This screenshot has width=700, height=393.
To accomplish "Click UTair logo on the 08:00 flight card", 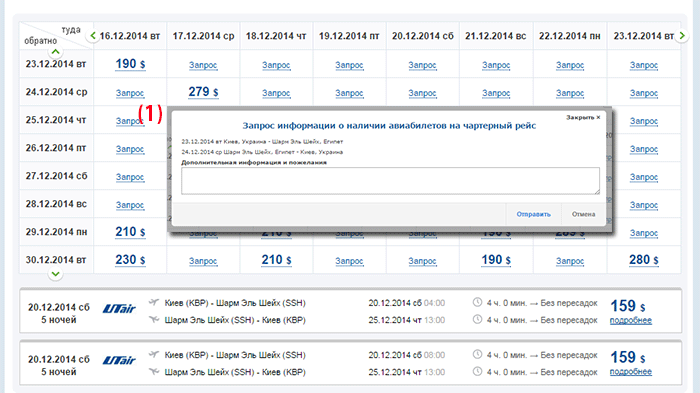I will tap(119, 360).
